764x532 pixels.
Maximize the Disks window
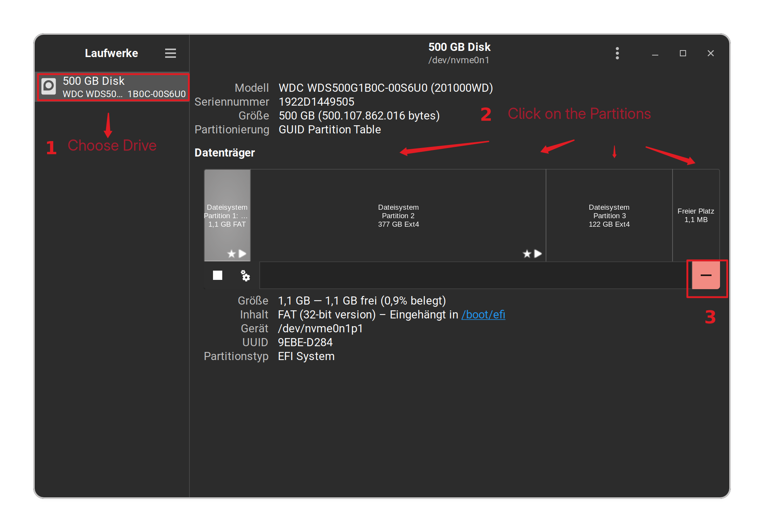point(683,53)
